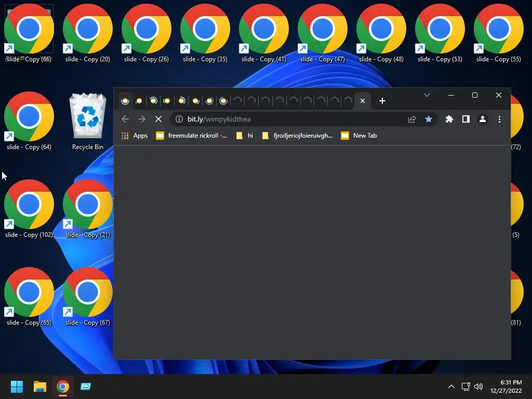Open Chrome Extensions puzzle icon
The image size is (532, 399).
(x=449, y=119)
